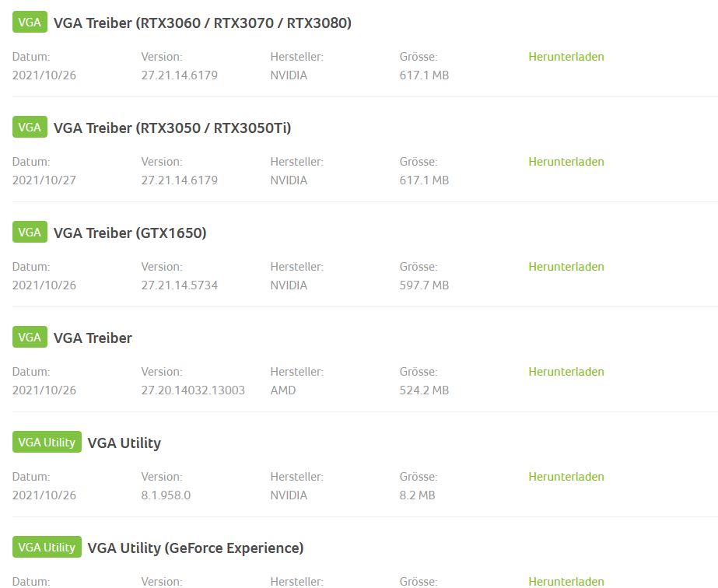The height and width of the screenshot is (588, 718).
Task: Click the VGA badge on the AMD driver row
Action: click(30, 338)
